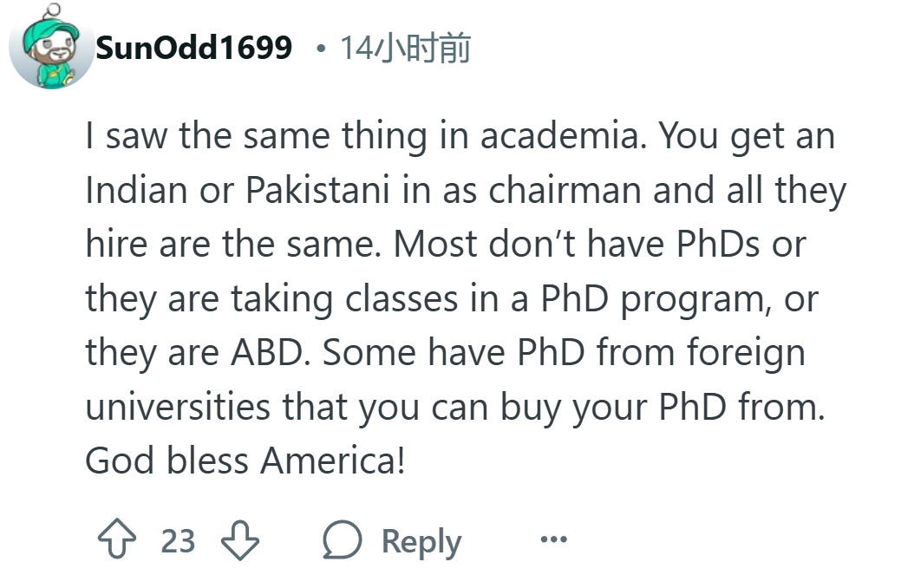914x588 pixels.
Task: Click the 14小时前 timestamp
Action: 406,48
